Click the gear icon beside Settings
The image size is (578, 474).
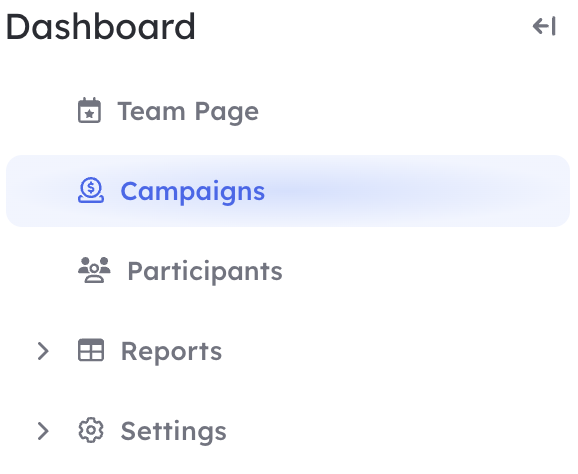91,430
